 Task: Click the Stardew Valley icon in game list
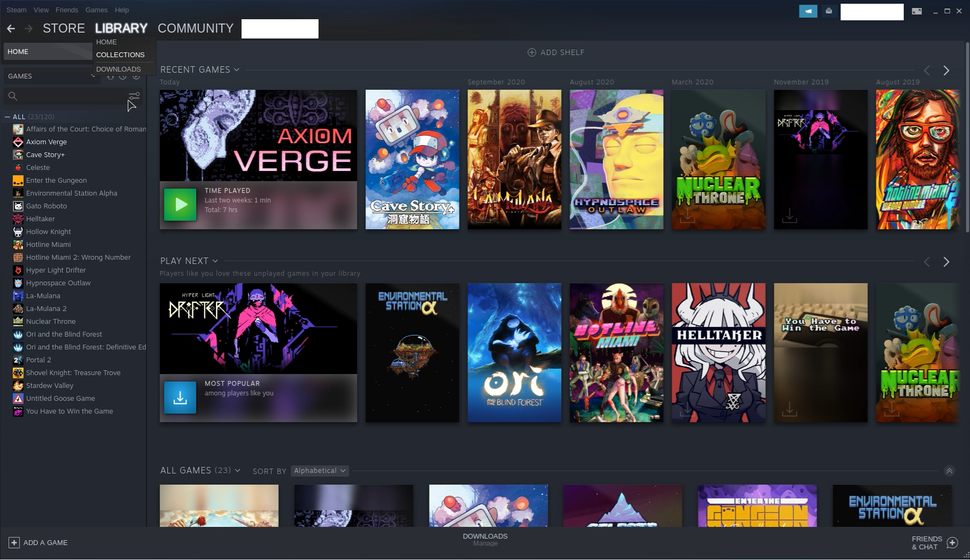pos(18,385)
